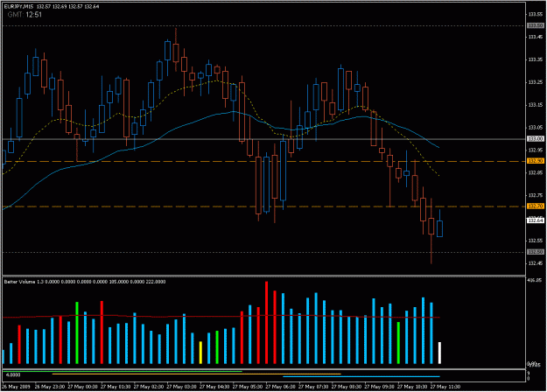Image resolution: width=547 pixels, height=392 pixels.
Task: Click the 132.75 price scale value
Action: (x=536, y=195)
